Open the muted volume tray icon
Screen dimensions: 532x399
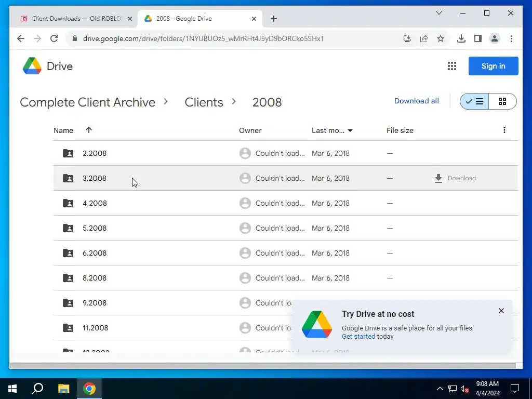tap(464, 389)
